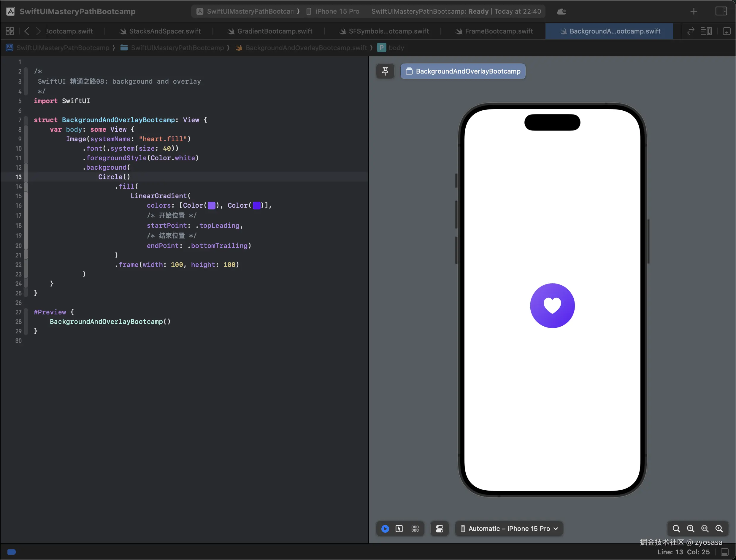Image resolution: width=736 pixels, height=560 pixels.
Task: Open canvas device settings
Action: [440, 529]
